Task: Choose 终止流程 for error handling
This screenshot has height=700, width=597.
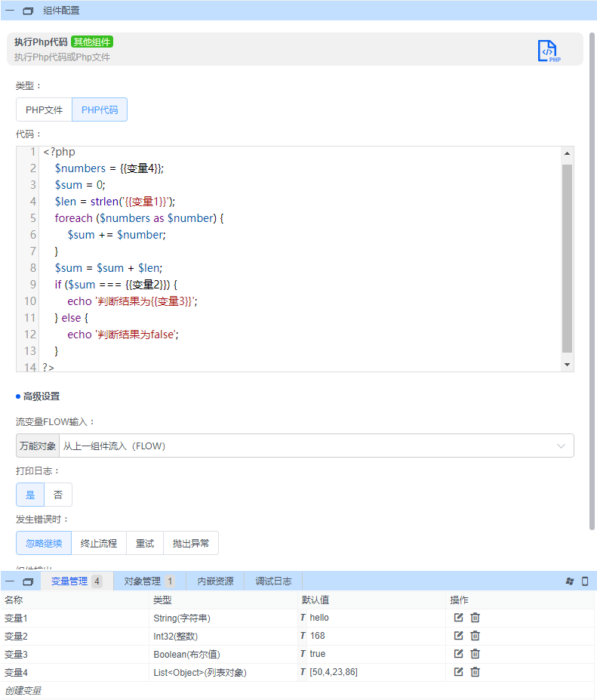Action: [99, 543]
